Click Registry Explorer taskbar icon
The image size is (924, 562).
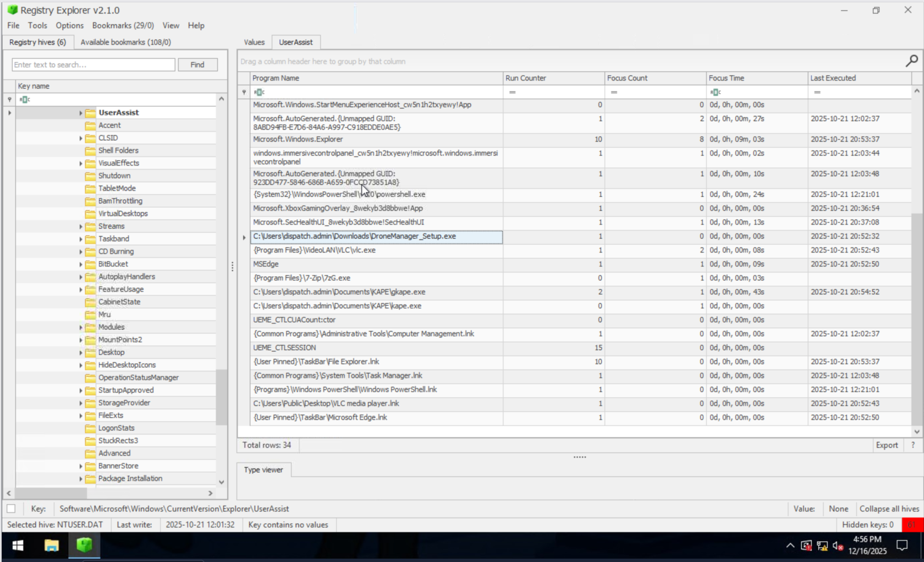[84, 546]
